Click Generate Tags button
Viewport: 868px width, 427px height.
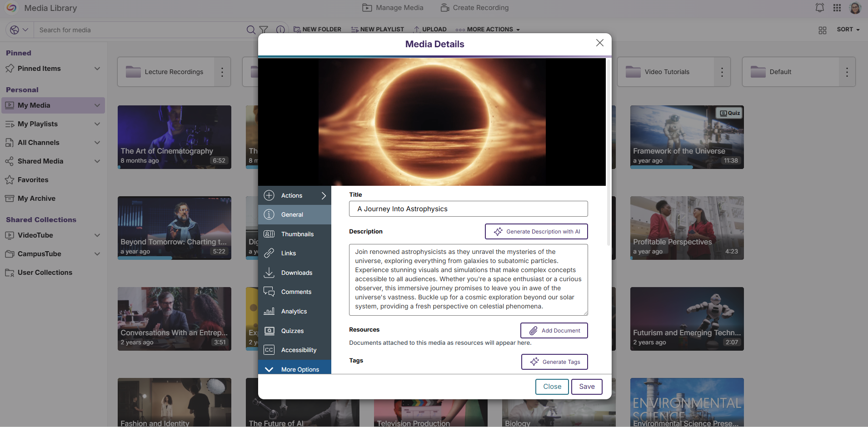[x=554, y=362]
